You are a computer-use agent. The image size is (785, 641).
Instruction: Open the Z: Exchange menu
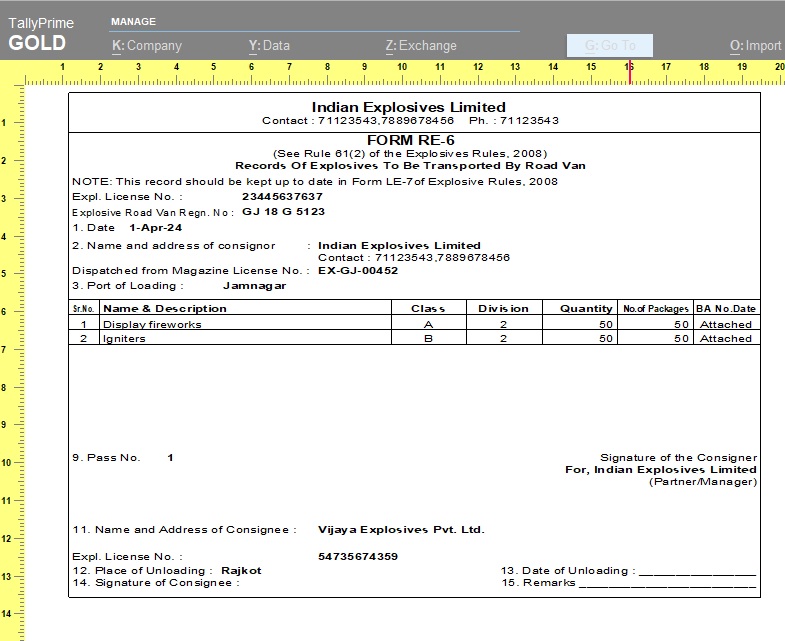(x=420, y=45)
